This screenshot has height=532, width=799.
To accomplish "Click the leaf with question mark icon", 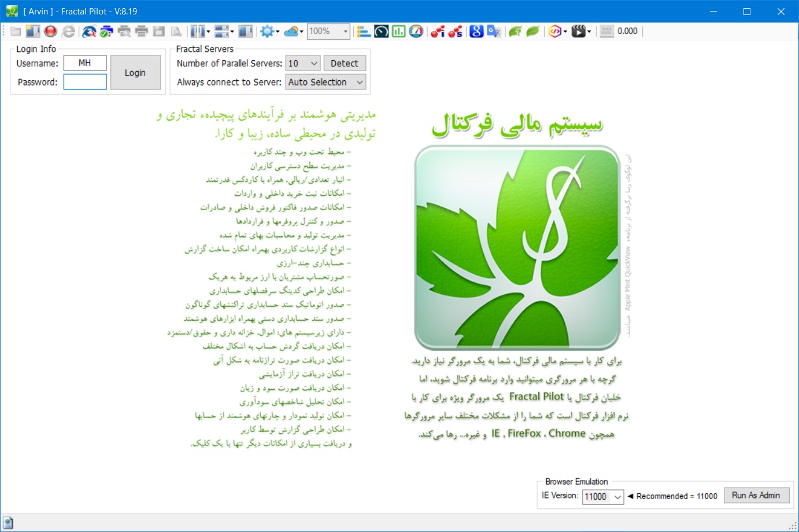I will (515, 31).
